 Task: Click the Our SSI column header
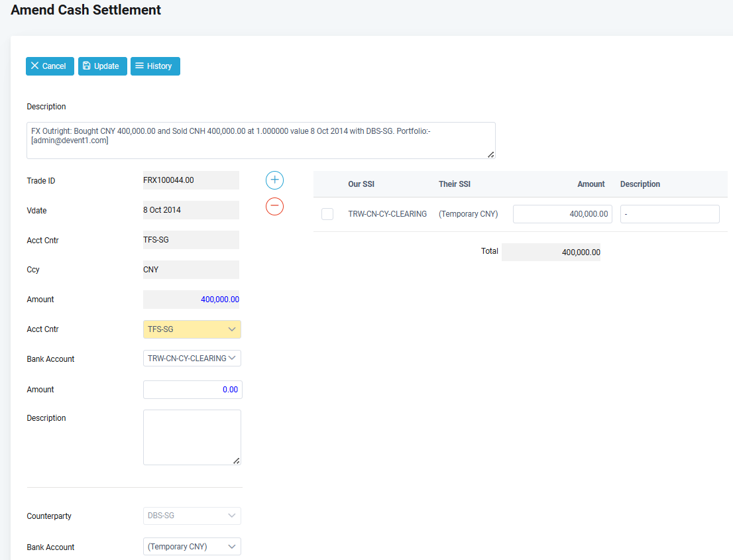click(x=361, y=184)
